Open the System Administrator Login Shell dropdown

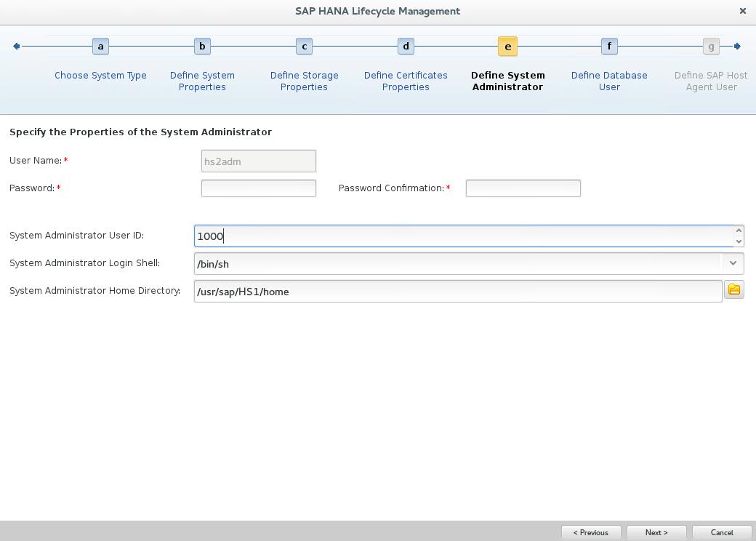coord(733,263)
